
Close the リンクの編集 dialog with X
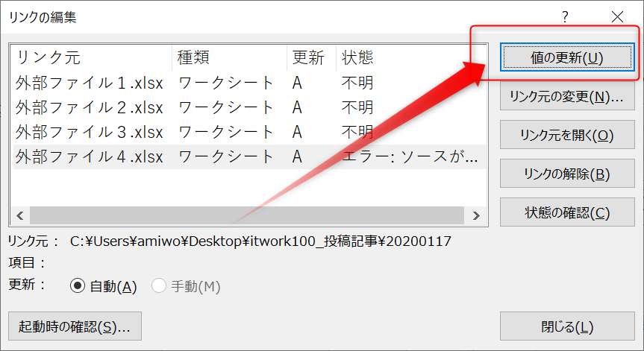616,16
